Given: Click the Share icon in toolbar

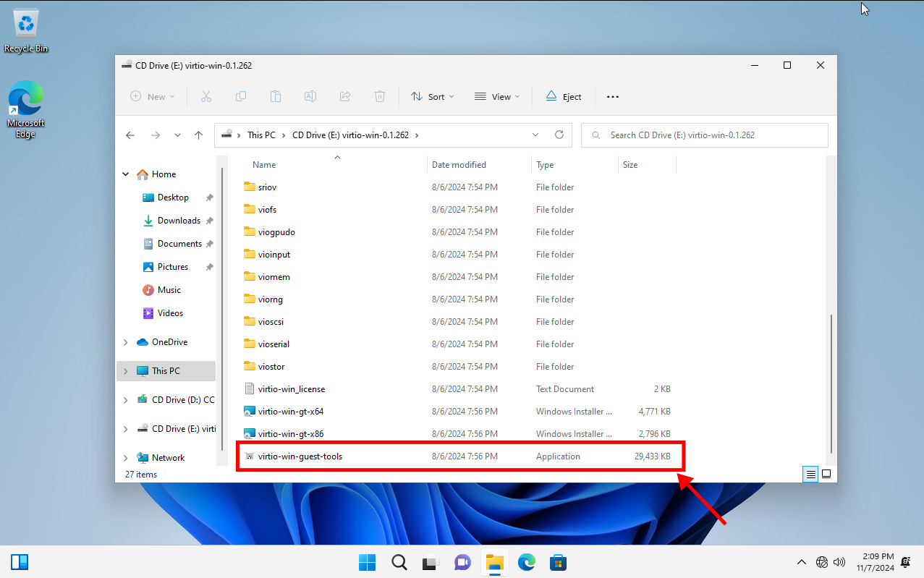Looking at the screenshot, I should pyautogui.click(x=345, y=96).
